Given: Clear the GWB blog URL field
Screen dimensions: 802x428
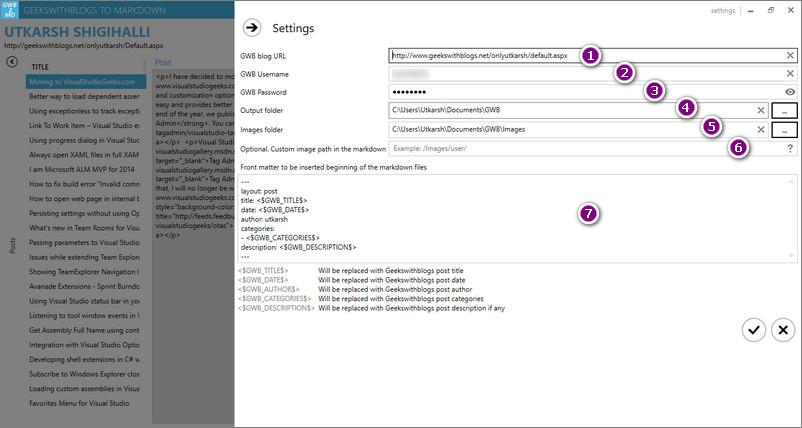Looking at the screenshot, I should point(790,55).
